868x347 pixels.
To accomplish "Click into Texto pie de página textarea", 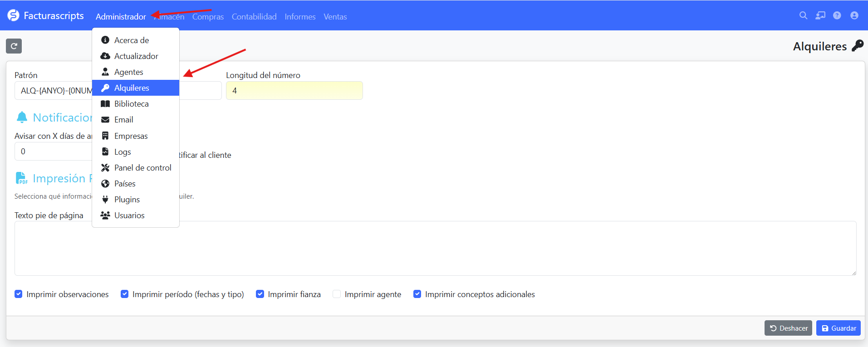I will tap(435, 248).
